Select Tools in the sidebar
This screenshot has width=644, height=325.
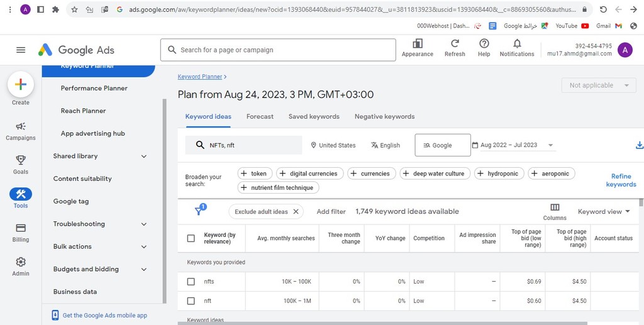(x=21, y=198)
